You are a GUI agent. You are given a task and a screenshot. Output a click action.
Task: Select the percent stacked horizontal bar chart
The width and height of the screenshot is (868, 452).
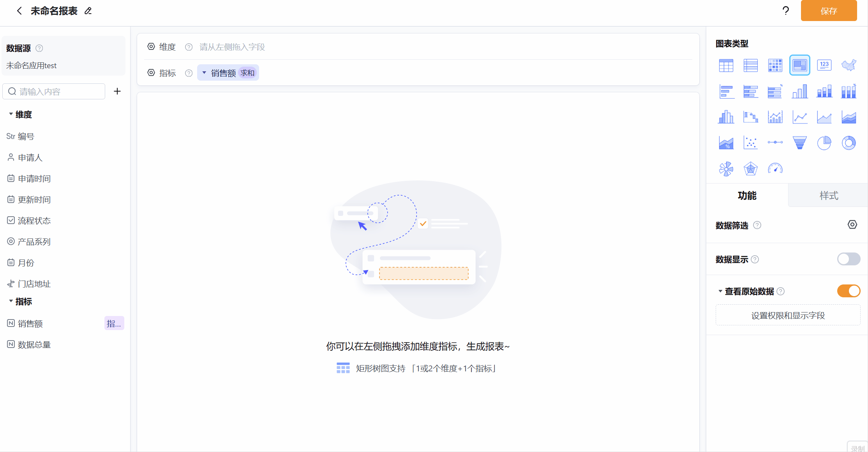pos(775,92)
